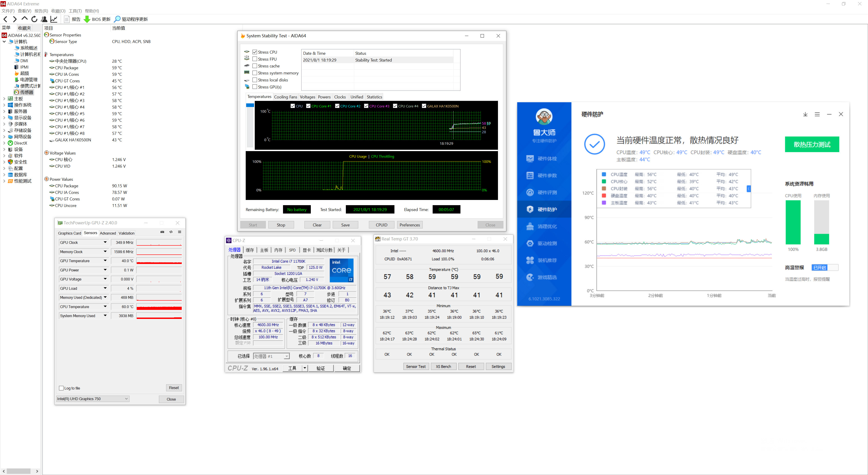Click the AIDA64 refresh toolbar icon
This screenshot has width=868, height=475.
point(34,19)
